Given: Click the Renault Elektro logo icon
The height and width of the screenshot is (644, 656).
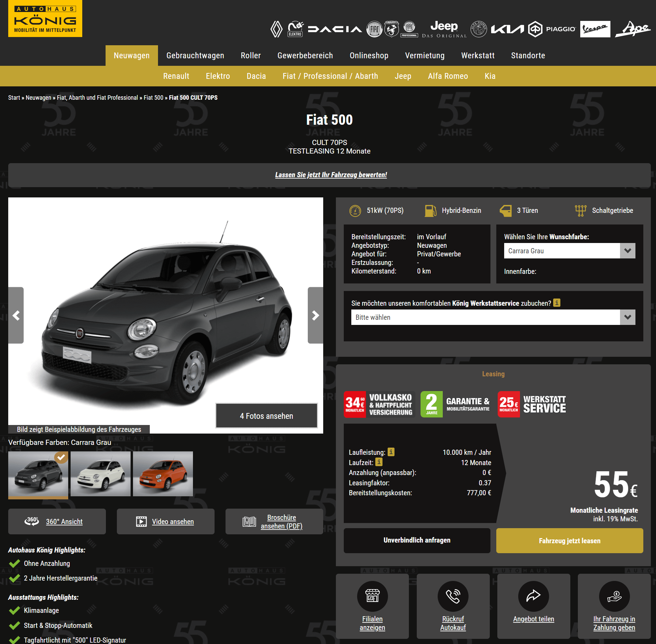Looking at the screenshot, I should click(295, 29).
